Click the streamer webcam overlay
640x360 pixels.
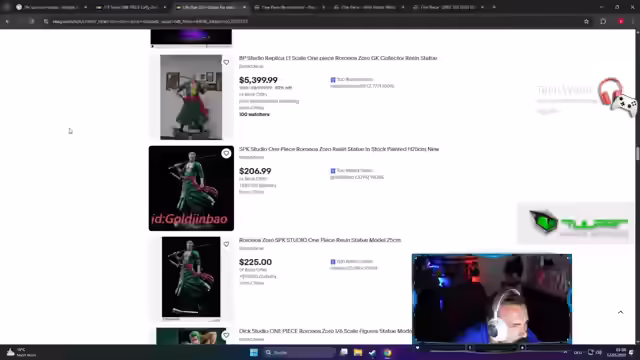492,299
